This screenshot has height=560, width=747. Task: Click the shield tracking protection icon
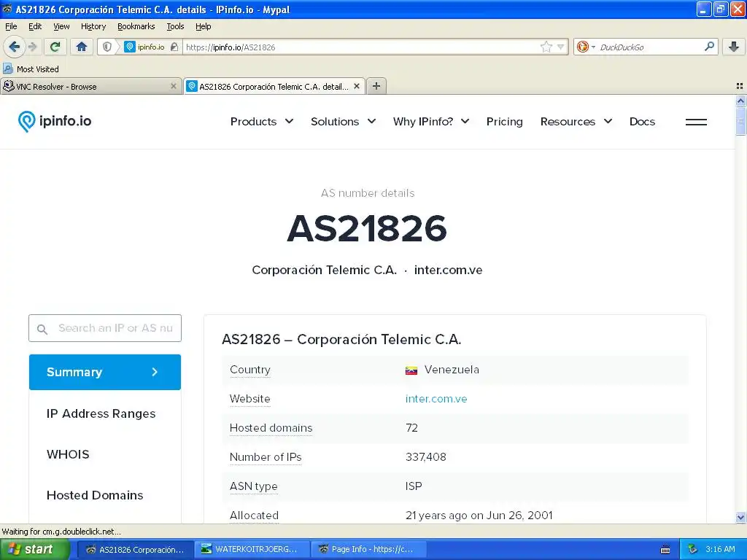tap(107, 47)
